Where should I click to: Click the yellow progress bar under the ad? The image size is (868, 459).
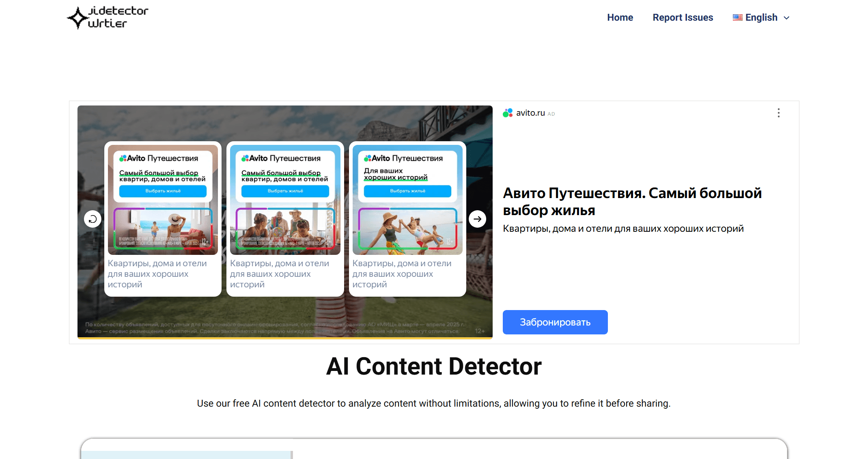pos(284,338)
